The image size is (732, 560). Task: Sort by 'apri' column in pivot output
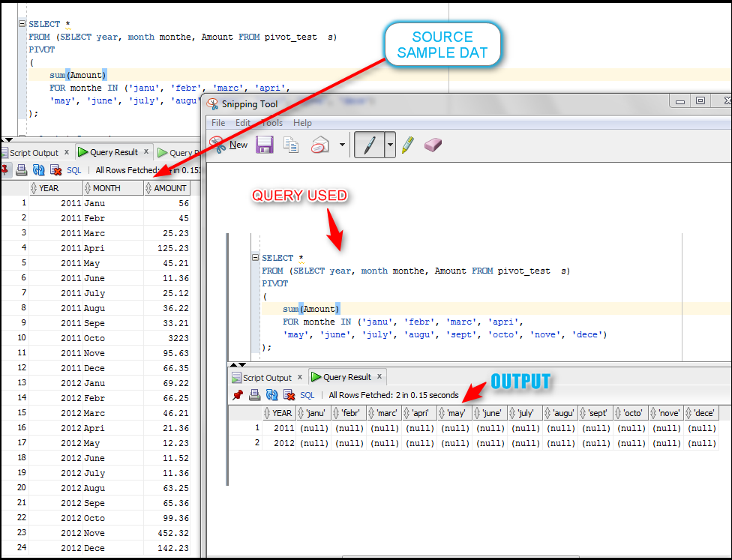tap(419, 413)
